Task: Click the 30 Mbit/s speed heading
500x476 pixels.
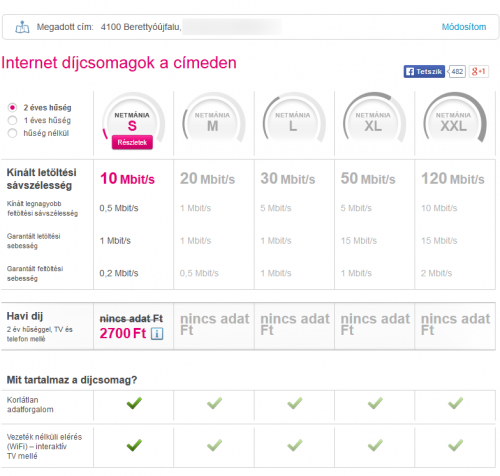Action: pyautogui.click(x=288, y=179)
